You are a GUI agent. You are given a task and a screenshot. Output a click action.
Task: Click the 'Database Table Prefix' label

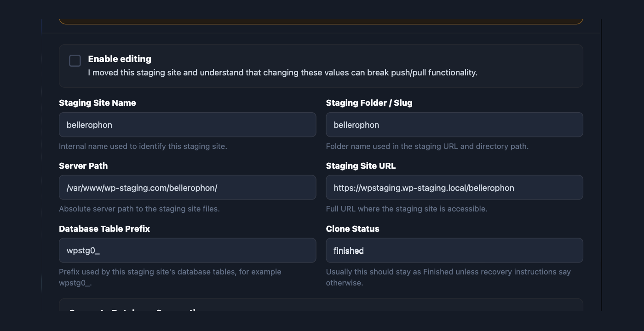(x=104, y=229)
